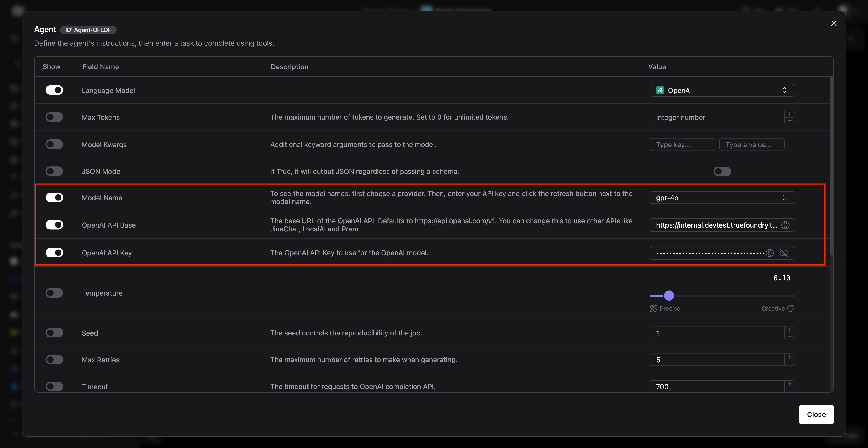The height and width of the screenshot is (448, 868).
Task: Click globe icon in OpenAI API Key field
Action: 770,253
